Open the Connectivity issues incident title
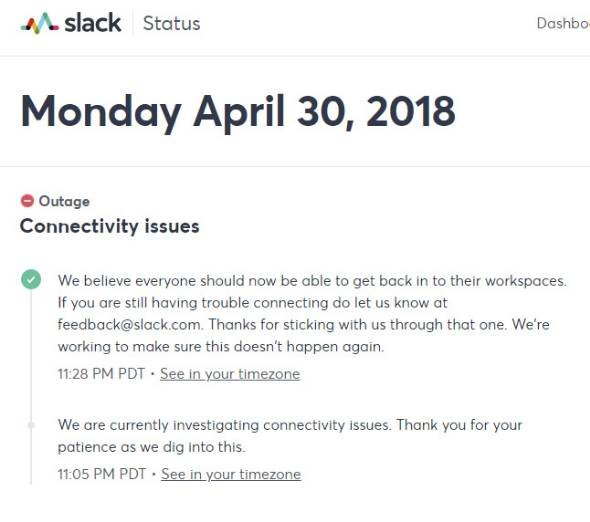590x522 pixels. pos(109,226)
